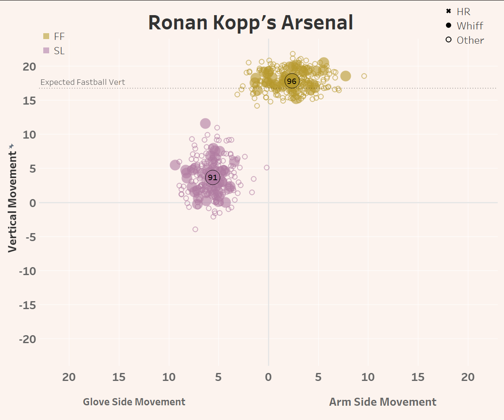This screenshot has width=504, height=420.
Task: Click the large filled slider point at top
Action: click(x=205, y=123)
